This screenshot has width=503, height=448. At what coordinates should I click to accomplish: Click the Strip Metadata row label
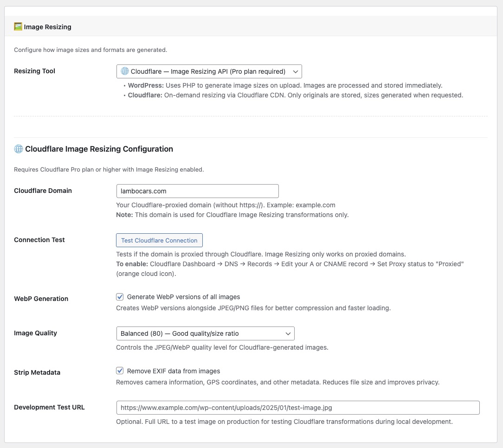click(x=37, y=372)
